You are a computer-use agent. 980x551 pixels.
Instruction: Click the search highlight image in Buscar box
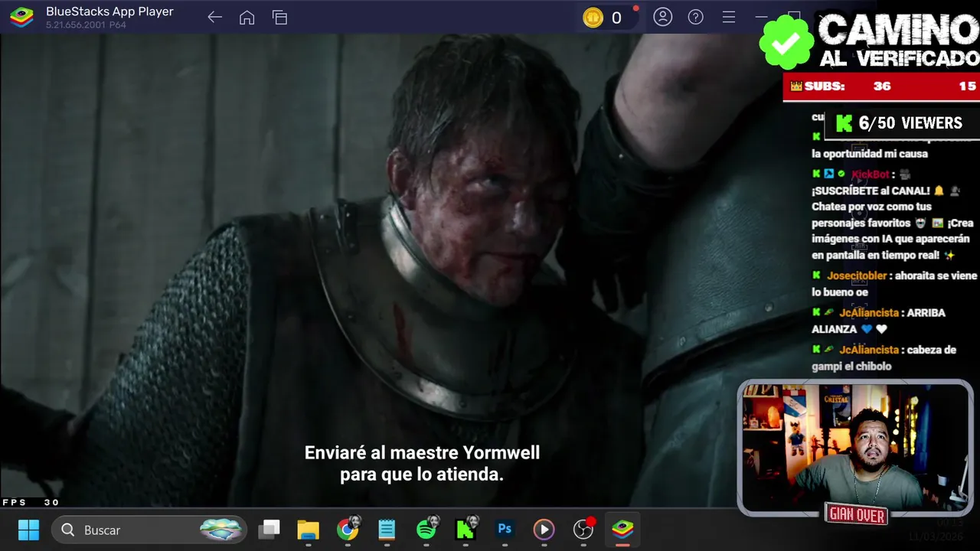coord(220,530)
